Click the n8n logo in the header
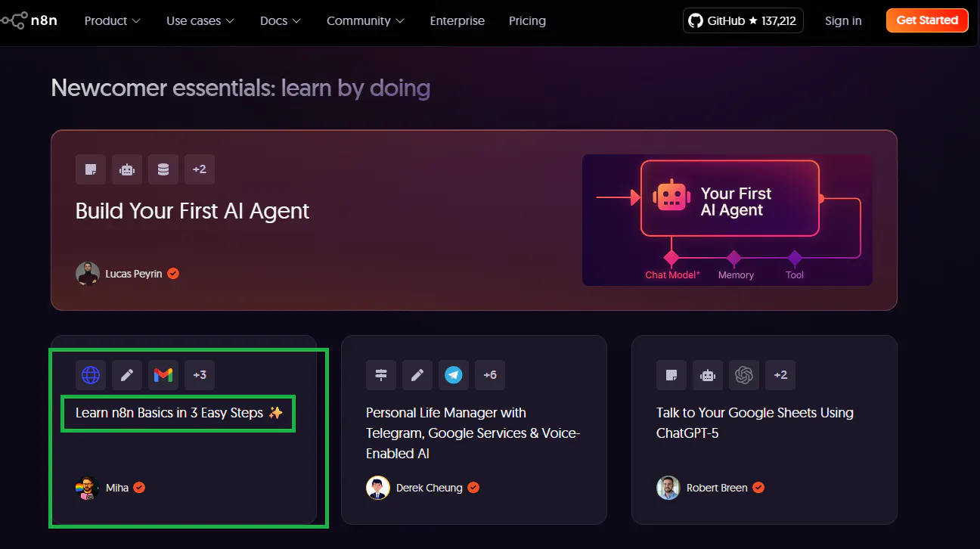The height and width of the screenshot is (549, 980). (x=29, y=20)
